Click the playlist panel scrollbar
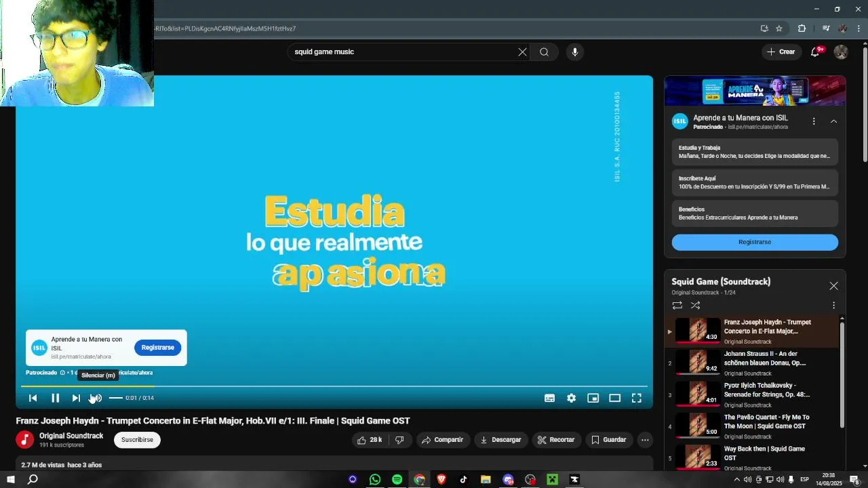868x488 pixels. 842,374
